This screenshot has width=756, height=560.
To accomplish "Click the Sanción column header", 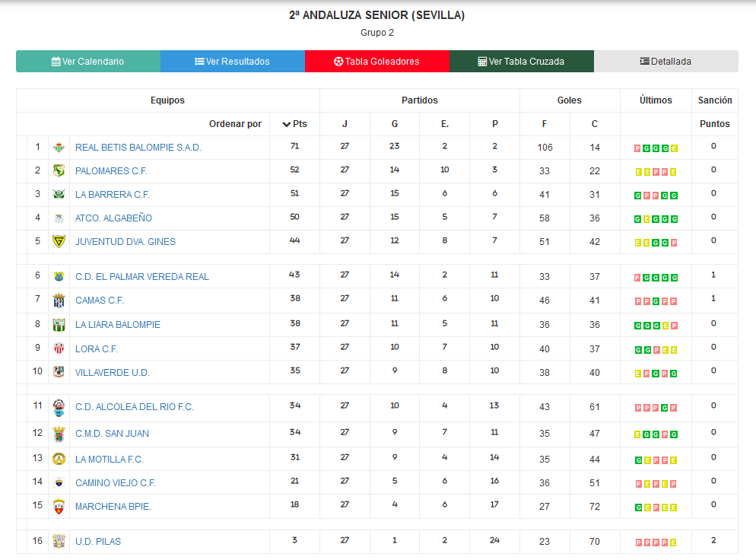I will (715, 100).
